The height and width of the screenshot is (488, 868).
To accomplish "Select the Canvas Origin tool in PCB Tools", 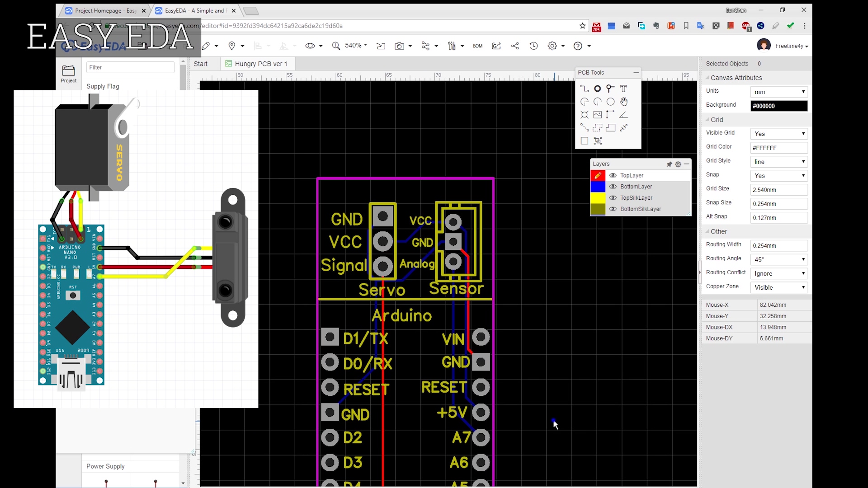I will [610, 115].
